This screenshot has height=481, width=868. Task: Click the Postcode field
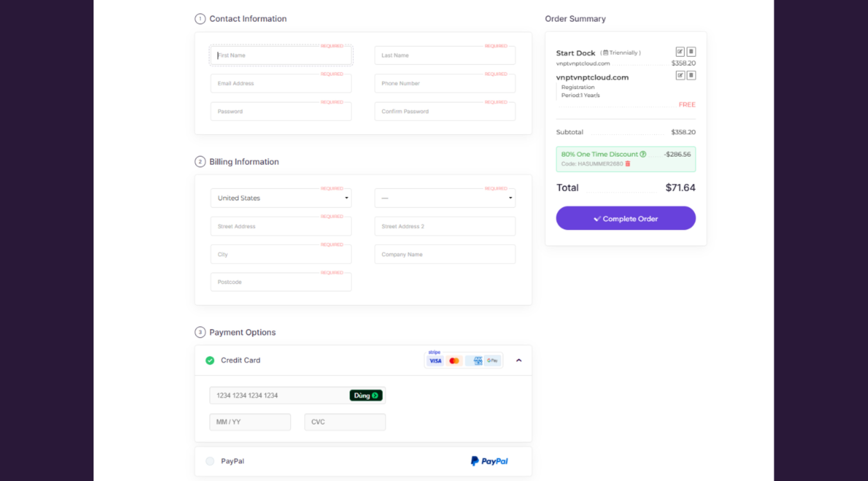(x=281, y=282)
